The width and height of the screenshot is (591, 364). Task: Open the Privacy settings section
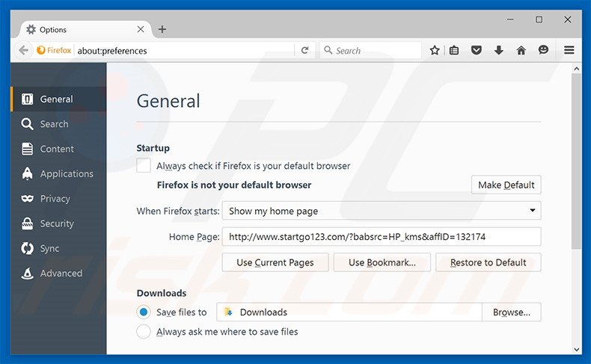point(55,199)
